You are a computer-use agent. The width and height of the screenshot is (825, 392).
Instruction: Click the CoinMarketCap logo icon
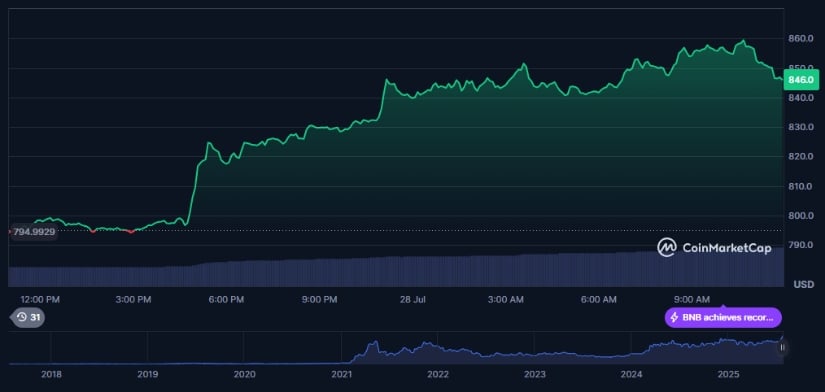667,247
